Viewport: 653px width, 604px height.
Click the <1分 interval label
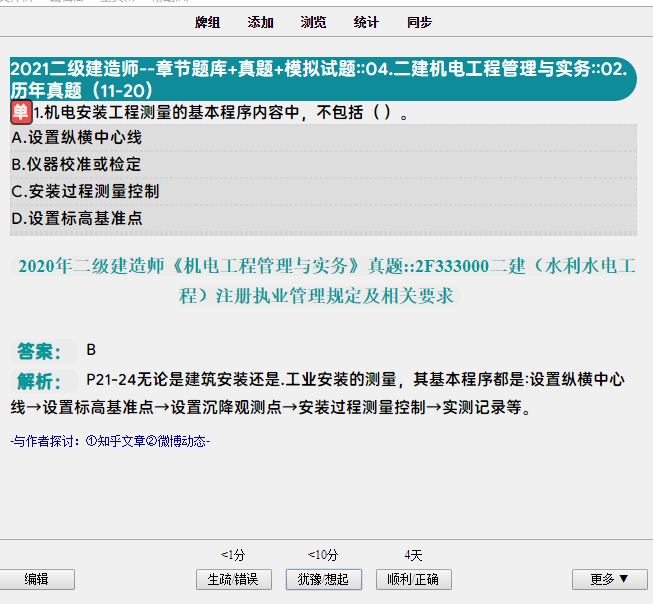[x=233, y=555]
